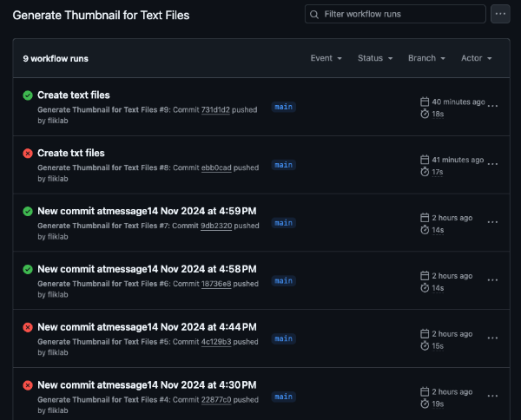This screenshot has width=521, height=420.
Task: Open the Event filter dropdown
Action: [x=326, y=58]
